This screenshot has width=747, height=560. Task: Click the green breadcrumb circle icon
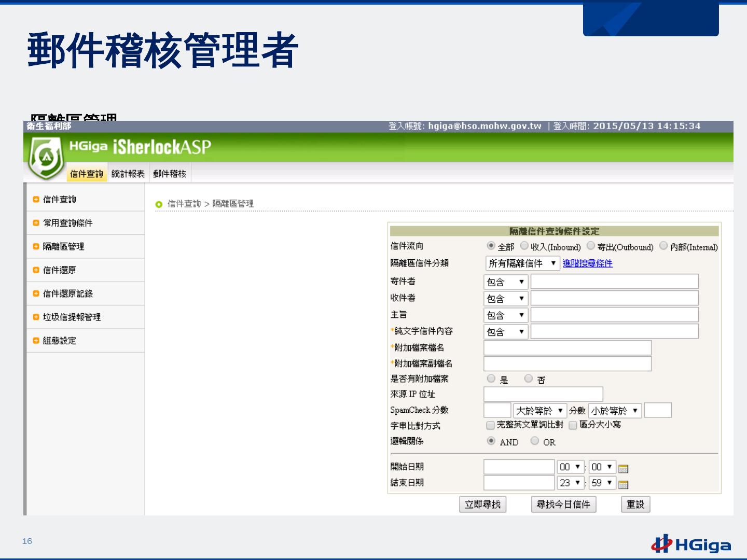pos(159,204)
